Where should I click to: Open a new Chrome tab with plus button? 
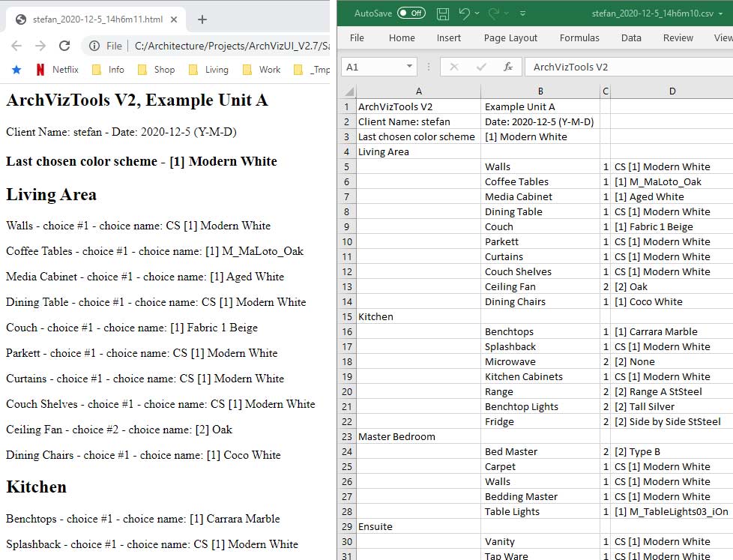click(x=202, y=19)
